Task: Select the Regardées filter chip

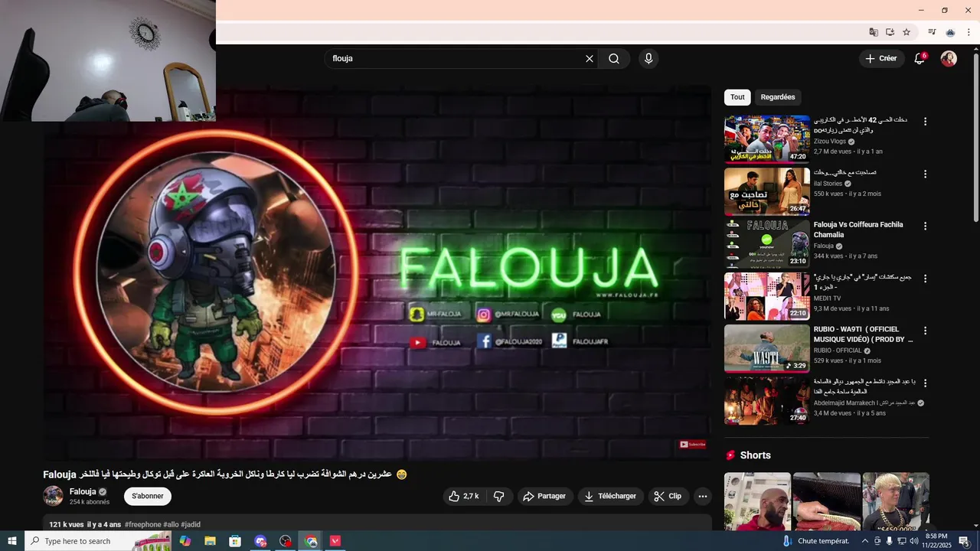Action: [778, 97]
